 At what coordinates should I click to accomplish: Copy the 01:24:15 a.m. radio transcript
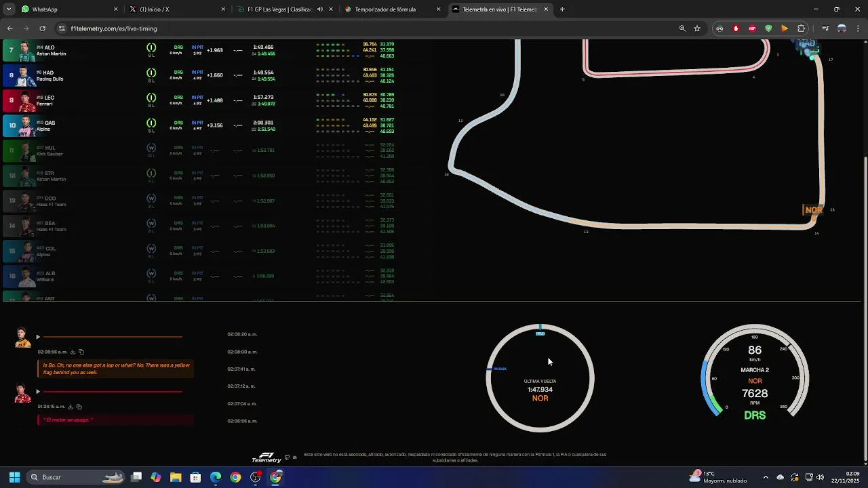pyautogui.click(x=79, y=407)
